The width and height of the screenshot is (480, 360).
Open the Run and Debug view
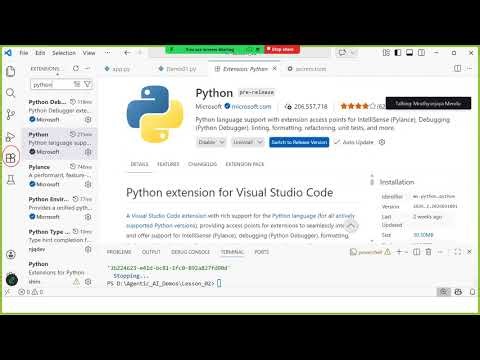tap(11, 136)
